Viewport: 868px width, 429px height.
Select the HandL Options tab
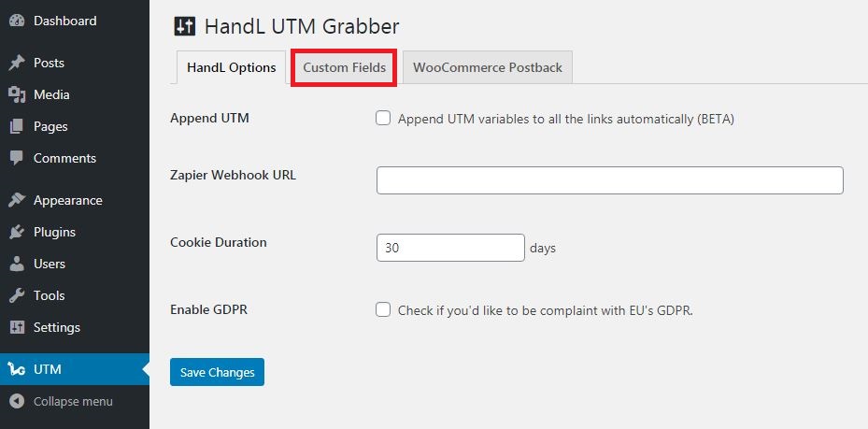point(231,68)
